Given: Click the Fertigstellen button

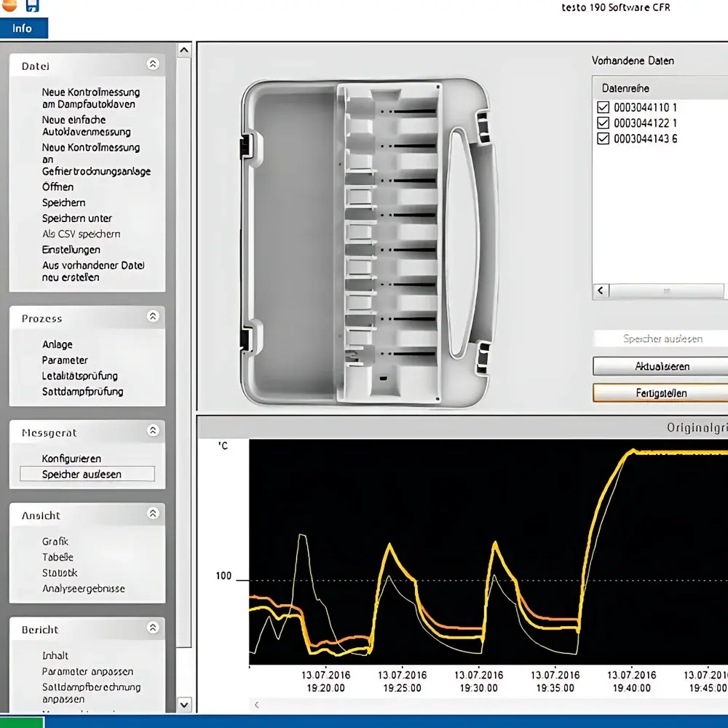Looking at the screenshot, I should 660,392.
